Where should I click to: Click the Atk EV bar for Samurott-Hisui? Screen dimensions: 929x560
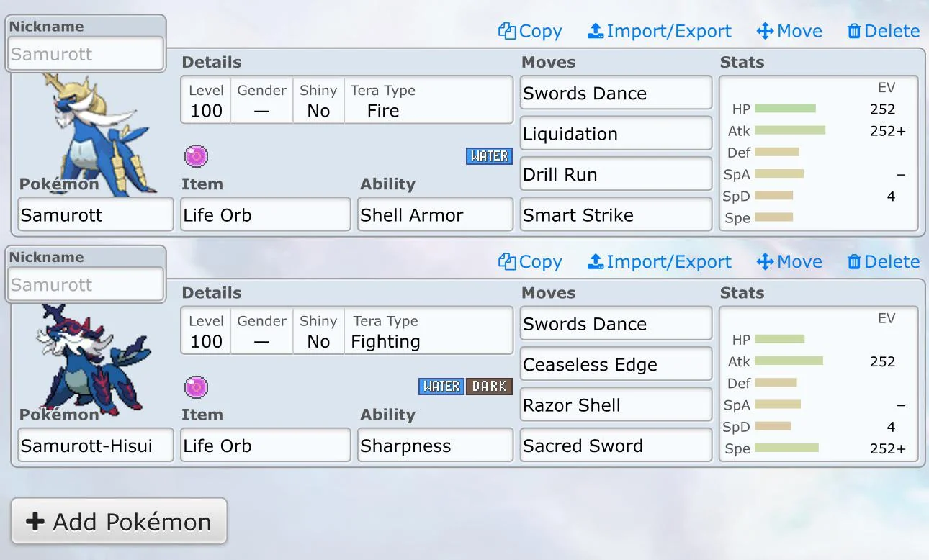click(789, 361)
